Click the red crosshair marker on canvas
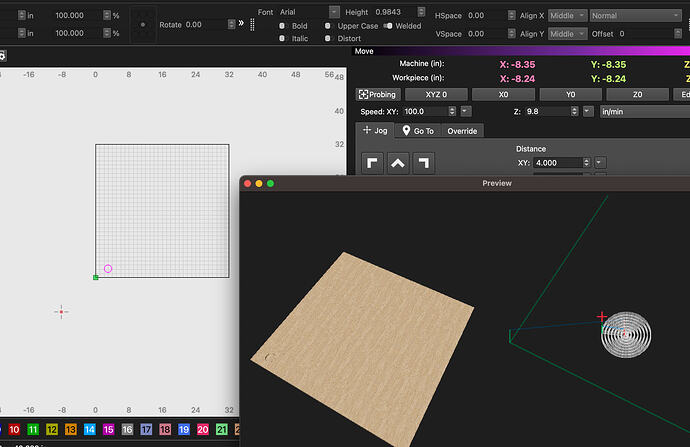Image resolution: width=690 pixels, height=447 pixels. (x=61, y=312)
